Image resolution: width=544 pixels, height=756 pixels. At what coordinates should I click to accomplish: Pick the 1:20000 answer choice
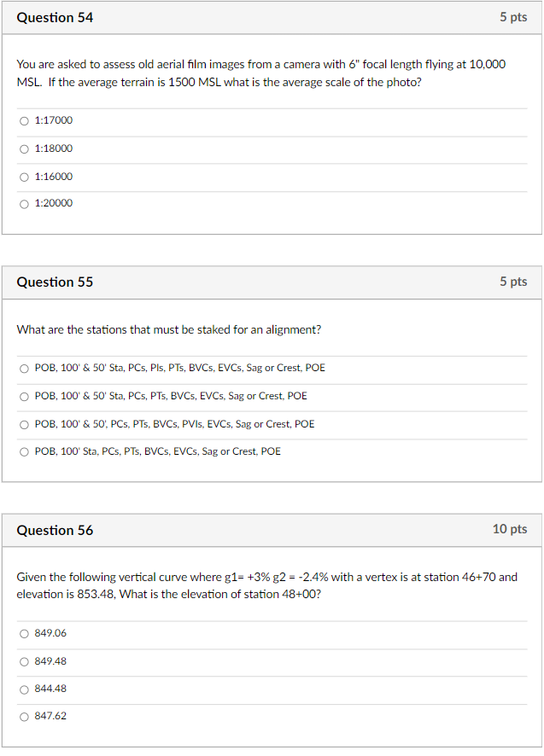(25, 204)
